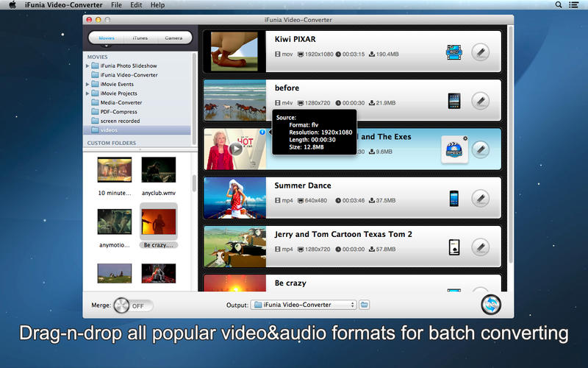Expand iMovie Projects disclosure triangle
Screen dimensions: 588x368
[88, 93]
